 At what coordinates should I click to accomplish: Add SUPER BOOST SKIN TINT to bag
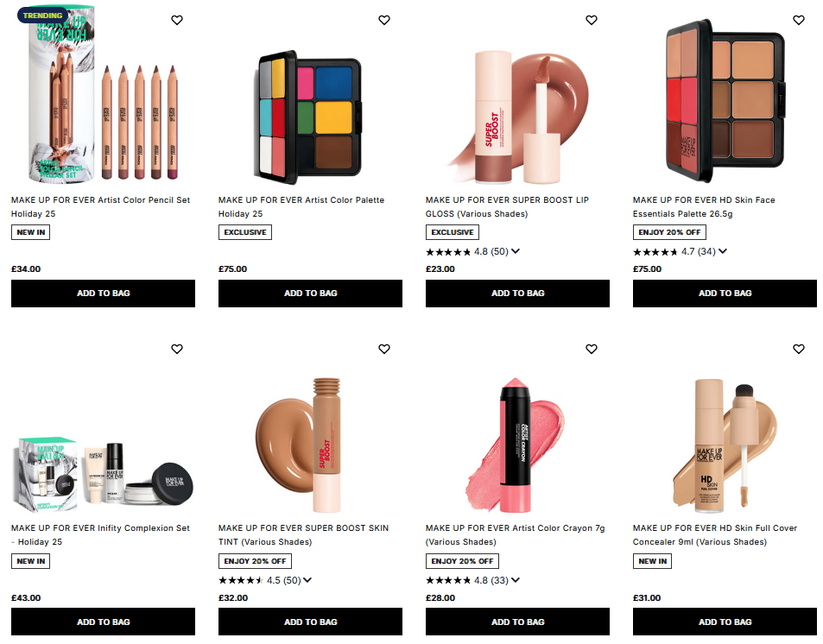(x=310, y=622)
